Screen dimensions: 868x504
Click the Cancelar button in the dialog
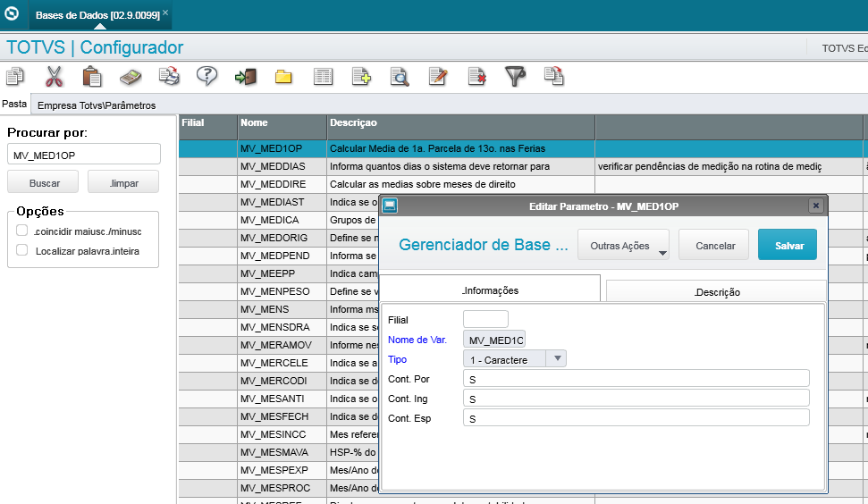[714, 245]
